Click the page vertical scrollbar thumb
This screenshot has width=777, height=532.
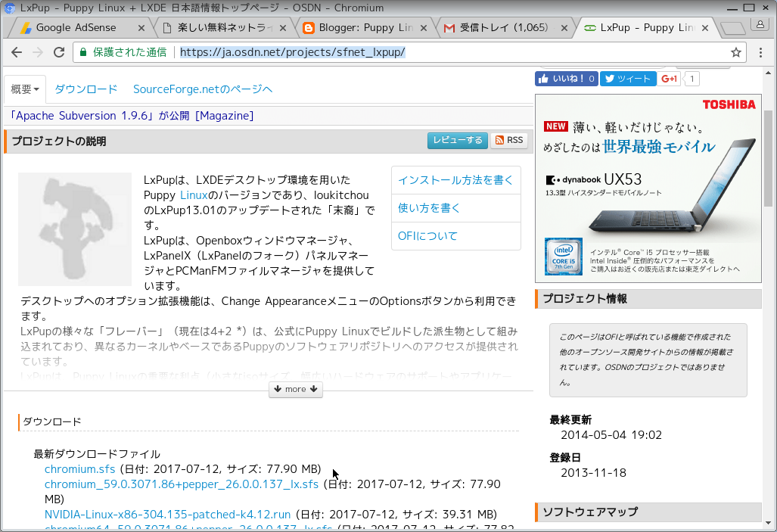(x=768, y=159)
